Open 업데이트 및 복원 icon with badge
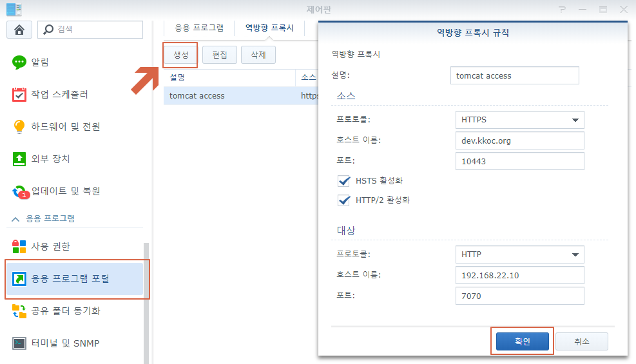Screen dimensions: 636x364 pos(21,191)
